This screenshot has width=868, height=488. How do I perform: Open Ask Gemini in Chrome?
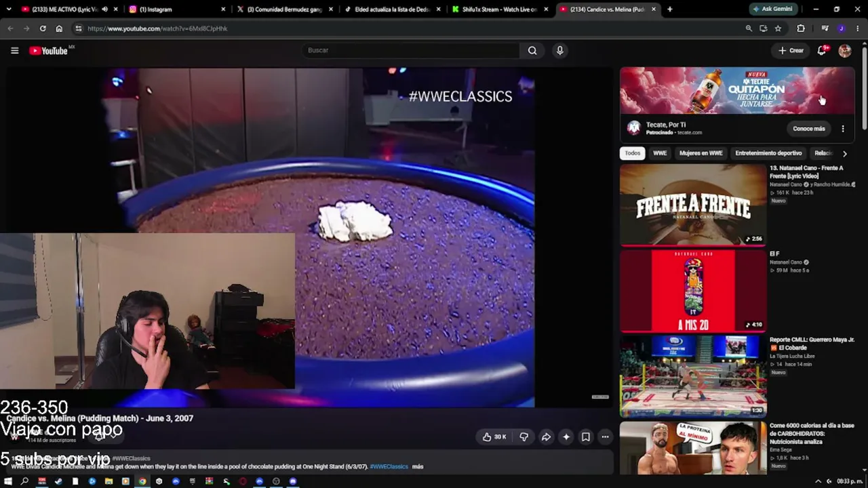click(x=772, y=9)
